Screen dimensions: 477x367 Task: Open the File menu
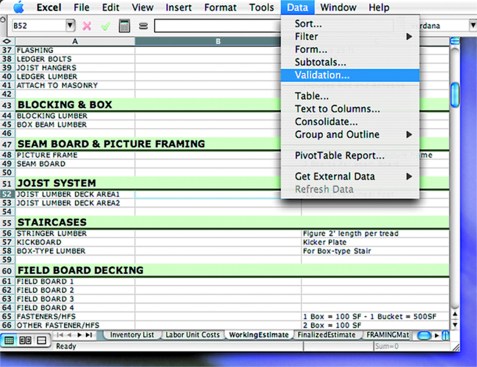click(81, 7)
